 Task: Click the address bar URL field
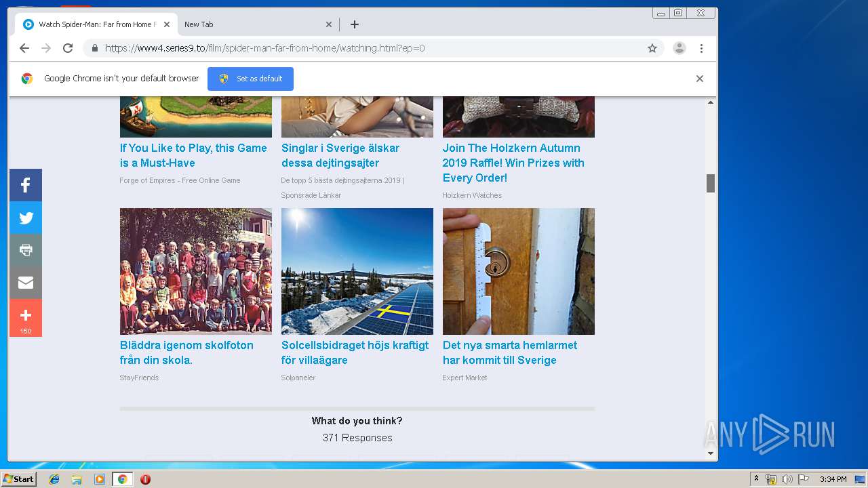(373, 48)
